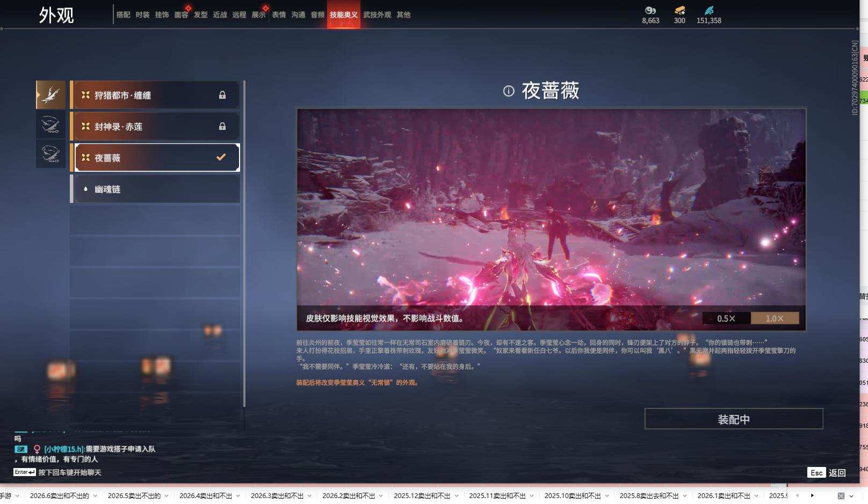868x504 pixels.
Task: Open the 2025.8卖出去和不出 sheet tab
Action: click(649, 496)
